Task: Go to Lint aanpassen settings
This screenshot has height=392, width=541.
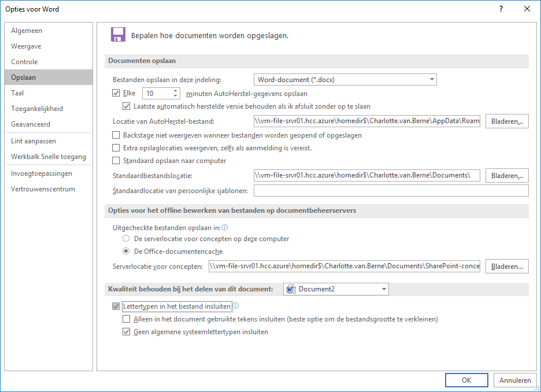Action: pos(34,141)
